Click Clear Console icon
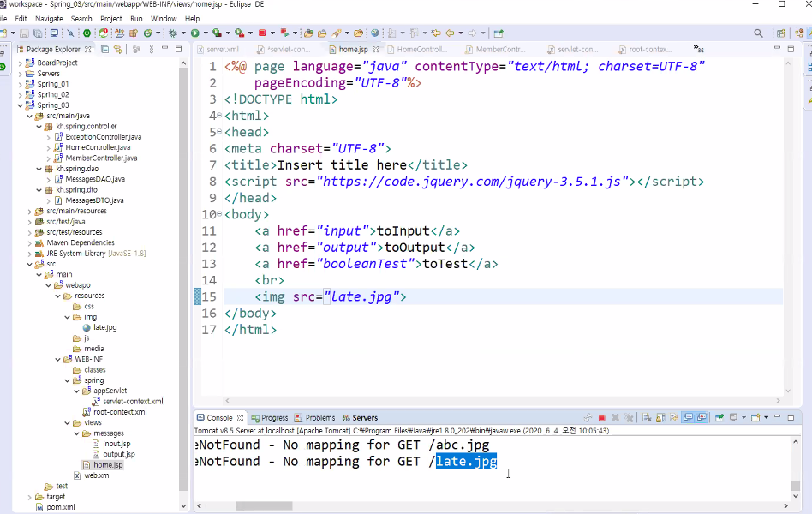Image resolution: width=812 pixels, height=514 pixels. tap(647, 418)
